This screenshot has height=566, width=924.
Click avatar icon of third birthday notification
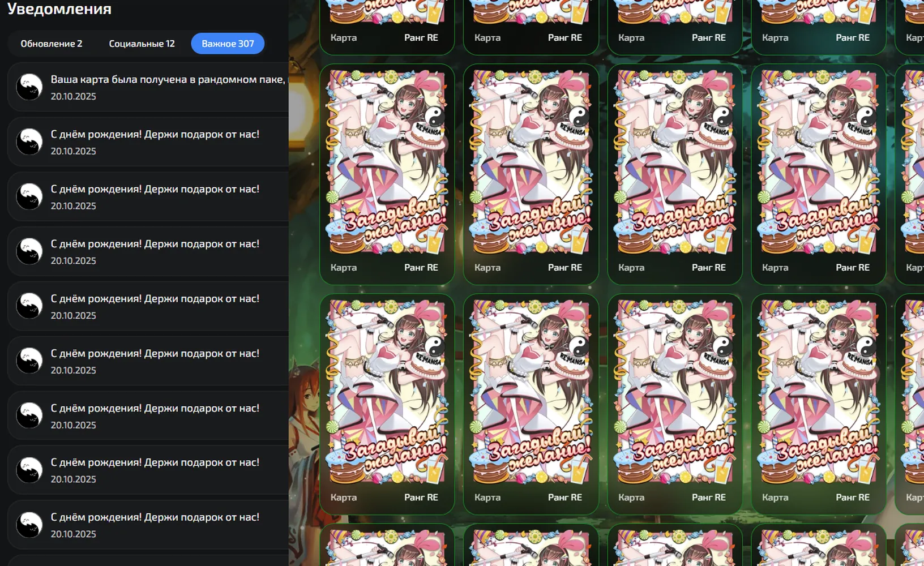[29, 251]
